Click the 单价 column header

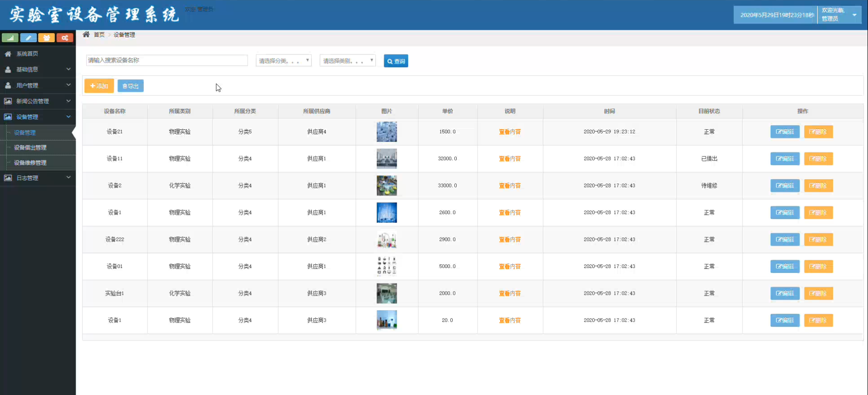[x=448, y=111]
